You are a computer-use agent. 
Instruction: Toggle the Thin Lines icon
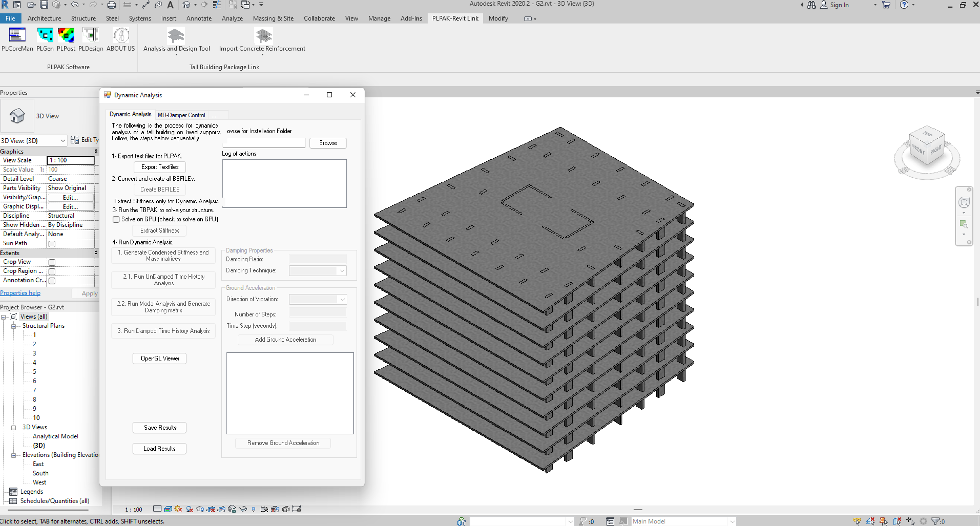217,5
